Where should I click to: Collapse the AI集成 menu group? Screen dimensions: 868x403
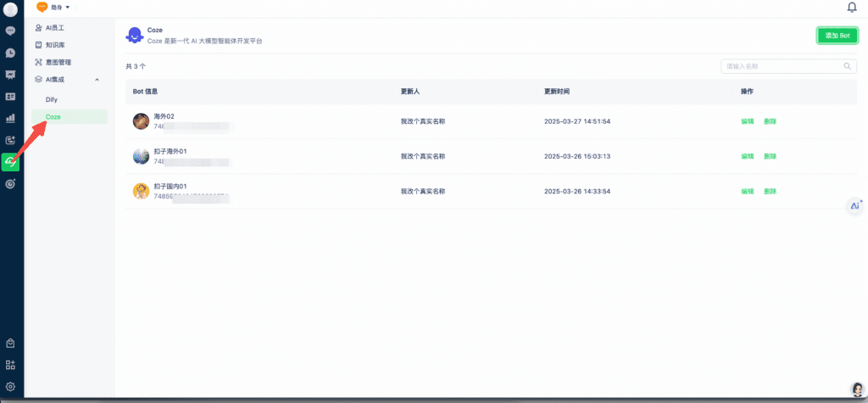[97, 80]
